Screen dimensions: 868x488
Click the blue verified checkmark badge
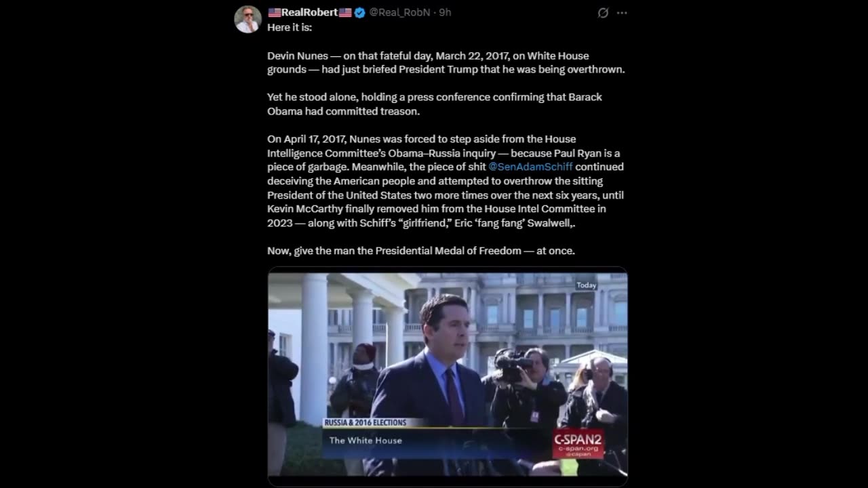pos(359,13)
